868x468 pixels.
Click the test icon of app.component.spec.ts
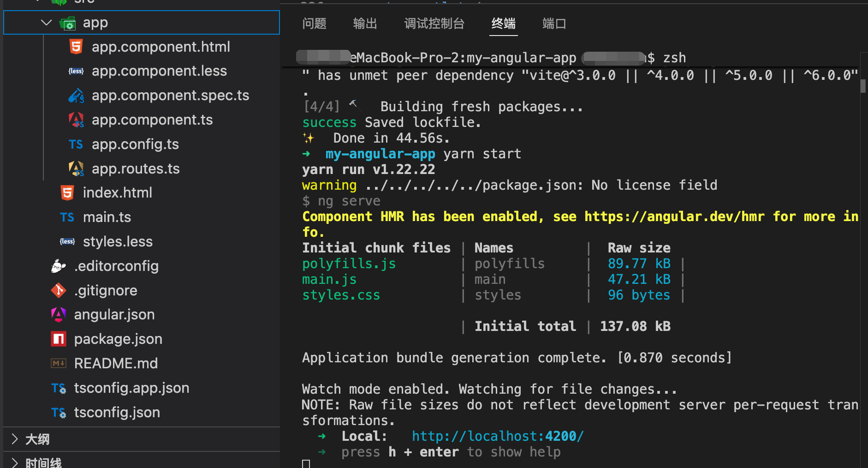[76, 96]
